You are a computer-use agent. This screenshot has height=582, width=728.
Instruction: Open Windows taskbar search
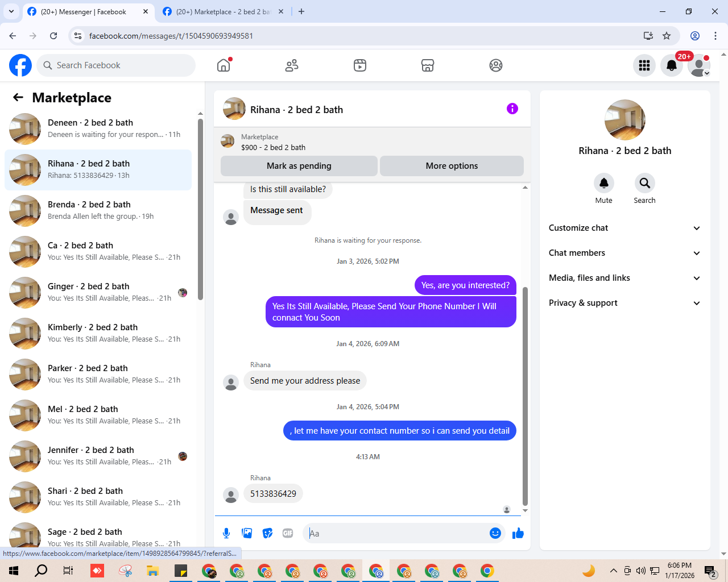(x=41, y=571)
